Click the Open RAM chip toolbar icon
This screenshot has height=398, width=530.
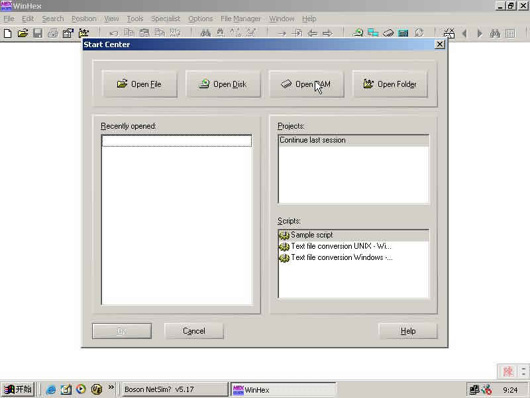(388, 33)
